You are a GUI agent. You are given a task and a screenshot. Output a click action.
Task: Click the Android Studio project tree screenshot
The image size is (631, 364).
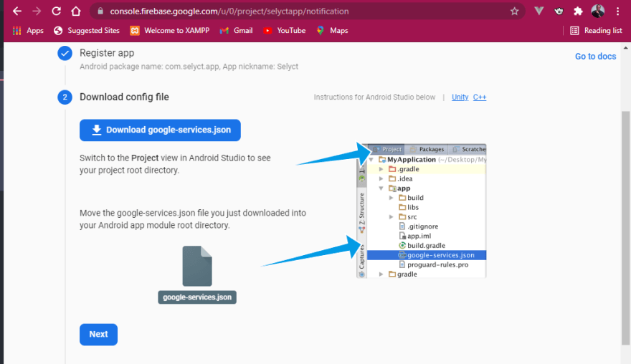coord(422,211)
